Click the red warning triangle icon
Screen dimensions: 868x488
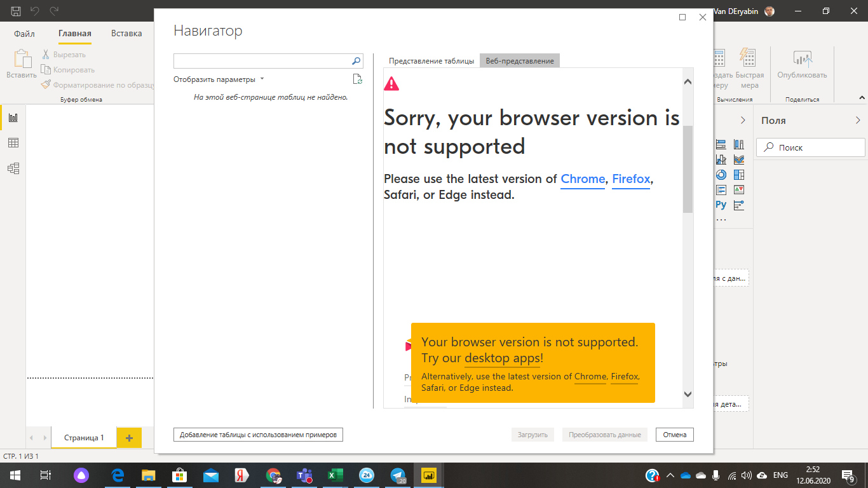click(391, 83)
